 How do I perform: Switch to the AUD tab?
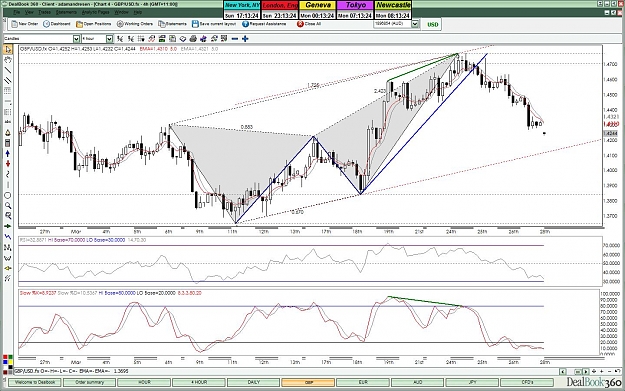click(x=417, y=382)
